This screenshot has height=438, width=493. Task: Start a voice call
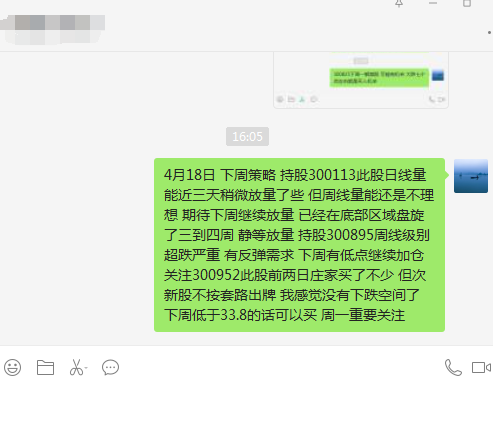pos(453,368)
